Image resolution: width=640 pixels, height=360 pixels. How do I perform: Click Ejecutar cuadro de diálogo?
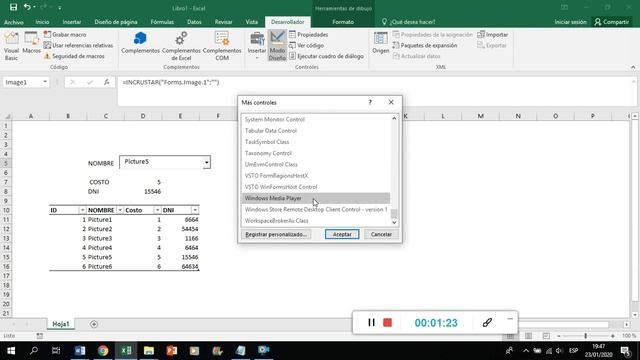(326, 56)
